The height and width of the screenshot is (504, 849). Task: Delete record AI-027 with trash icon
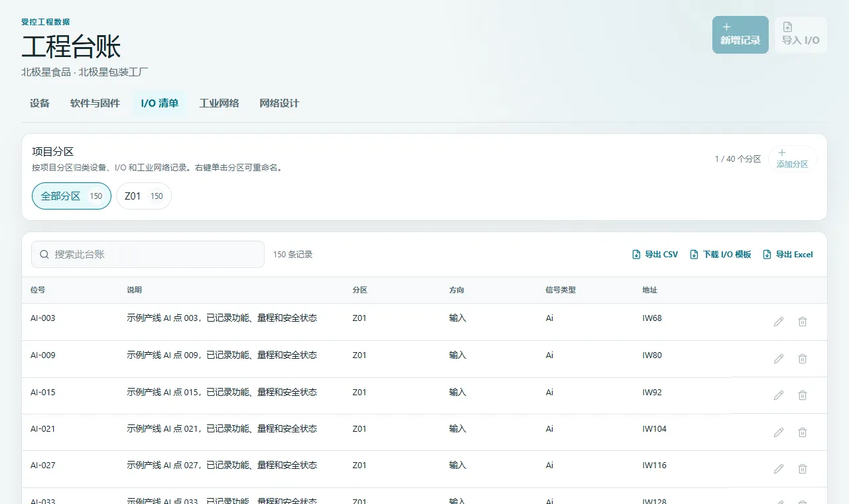click(803, 469)
